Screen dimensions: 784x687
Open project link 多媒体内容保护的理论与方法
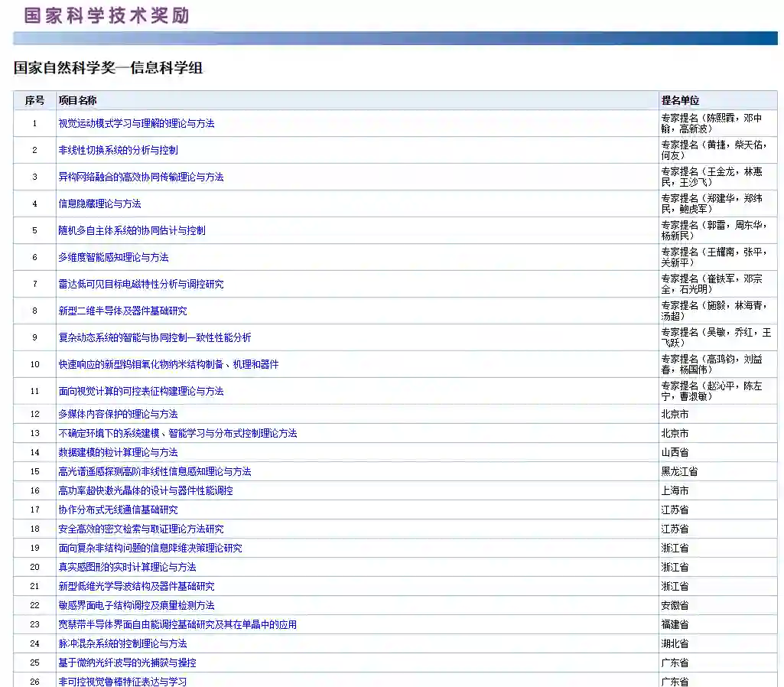coord(118,414)
